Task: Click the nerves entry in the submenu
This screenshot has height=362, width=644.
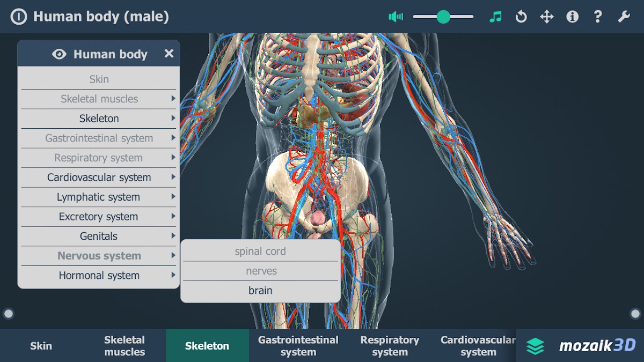Action: (x=261, y=271)
